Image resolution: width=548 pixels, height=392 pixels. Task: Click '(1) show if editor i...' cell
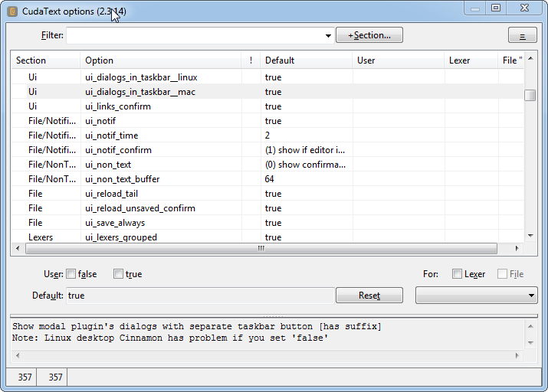tap(305, 150)
